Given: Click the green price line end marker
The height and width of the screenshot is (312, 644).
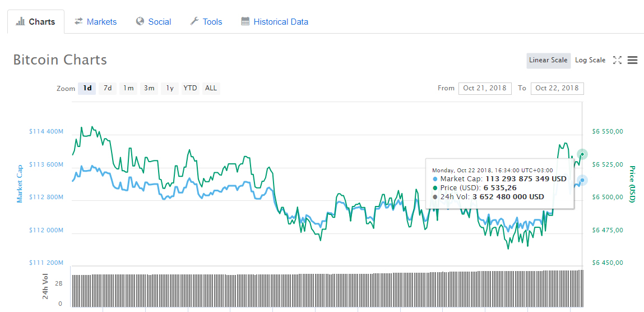Looking at the screenshot, I should click(x=582, y=154).
